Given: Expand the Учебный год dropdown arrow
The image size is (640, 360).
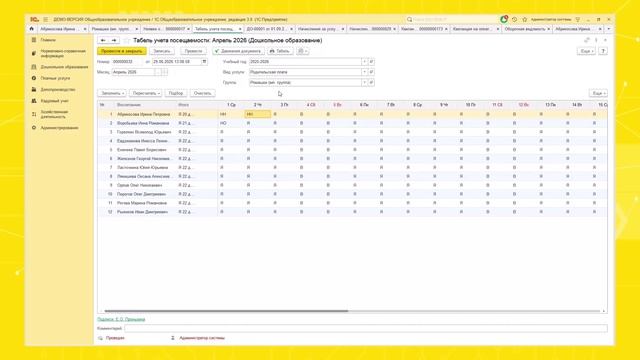Looking at the screenshot, I should [364, 62].
